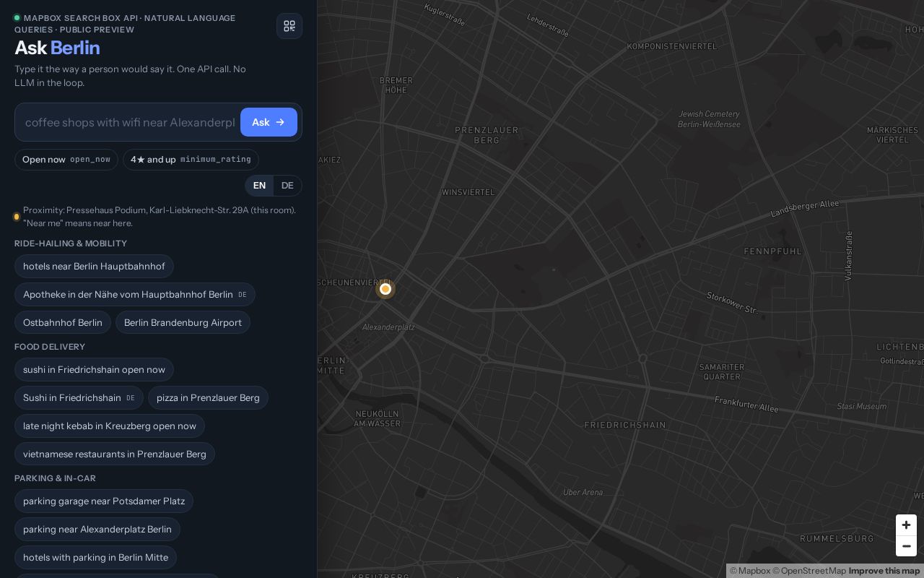Viewport: 924px width, 578px height.
Task: Select 'hotels with parking in Berlin Mitte'
Action: pyautogui.click(x=95, y=557)
